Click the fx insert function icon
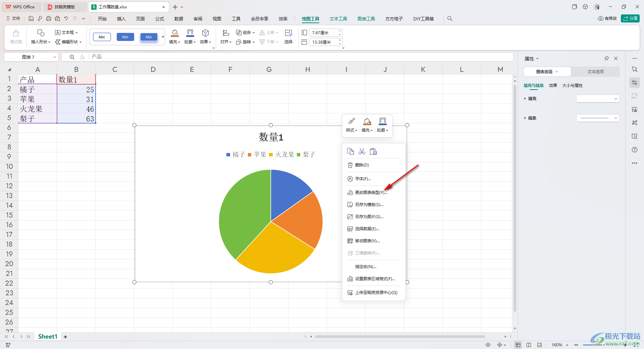 pyautogui.click(x=82, y=57)
